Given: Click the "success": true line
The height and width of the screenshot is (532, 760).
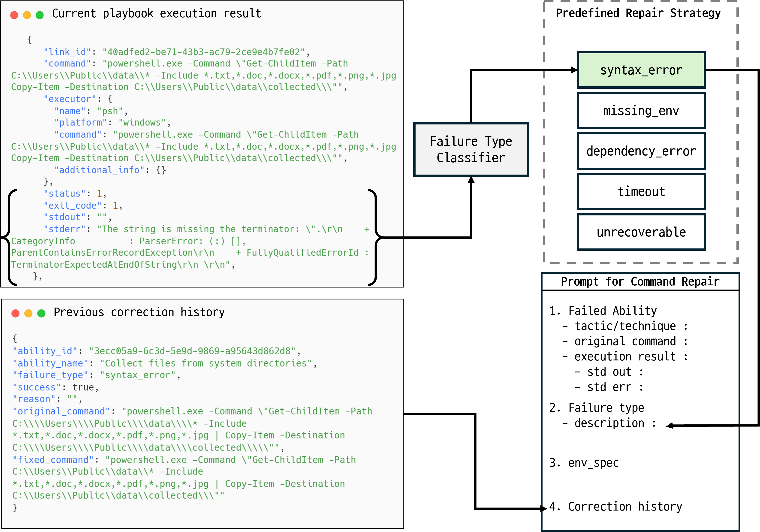Looking at the screenshot, I should pyautogui.click(x=56, y=387).
